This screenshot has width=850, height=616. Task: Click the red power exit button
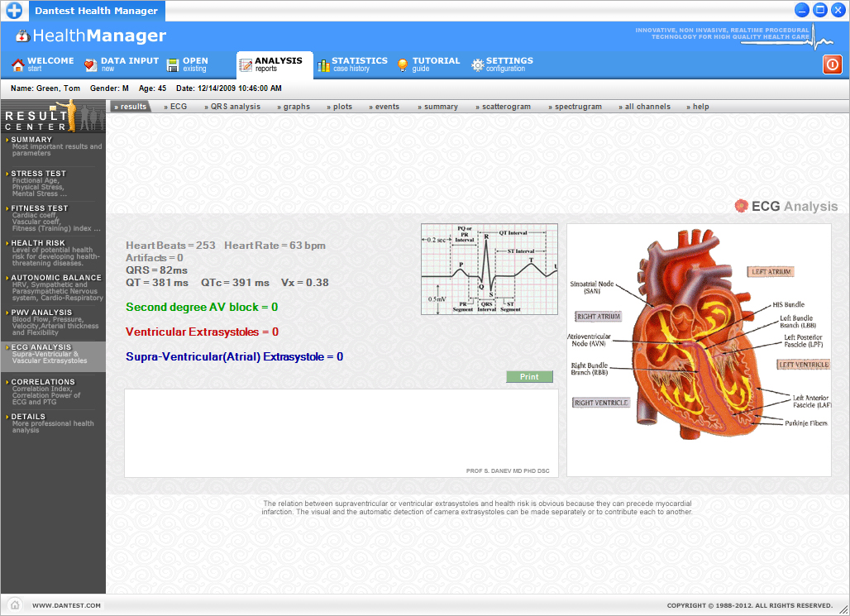coord(832,64)
